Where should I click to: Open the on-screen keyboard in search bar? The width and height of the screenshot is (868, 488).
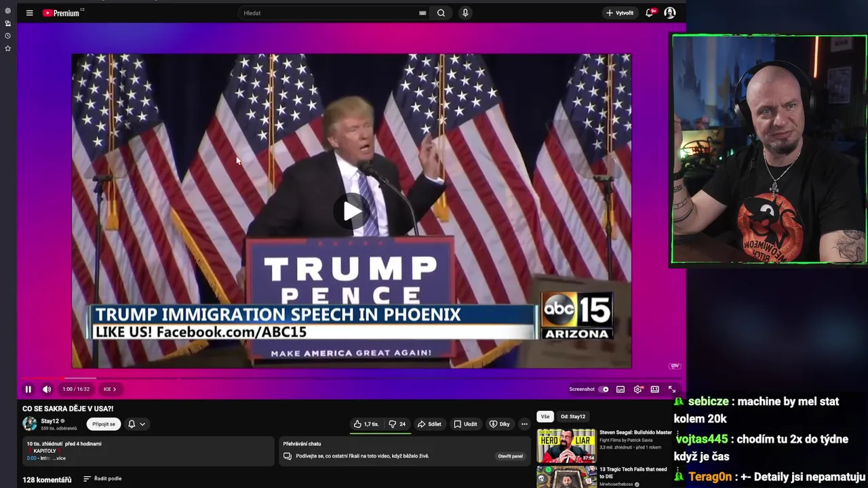(422, 13)
